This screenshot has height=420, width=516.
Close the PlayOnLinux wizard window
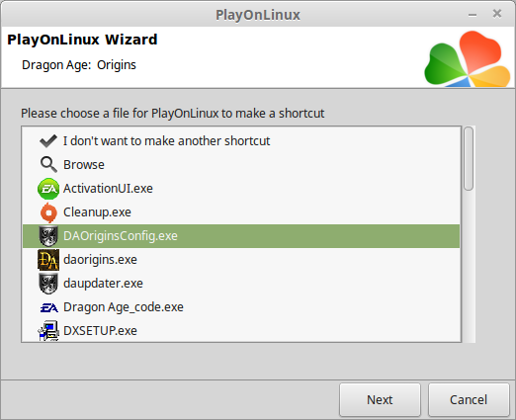click(497, 14)
